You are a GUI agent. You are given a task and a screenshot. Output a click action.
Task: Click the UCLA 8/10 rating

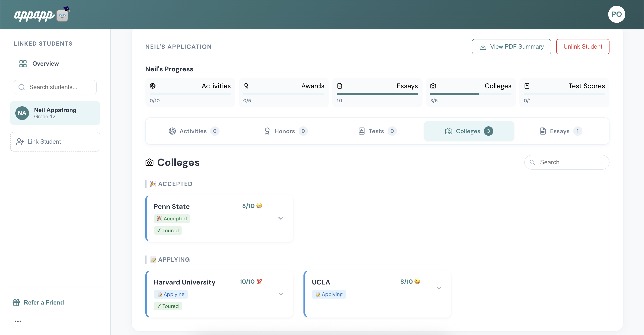coord(410,282)
